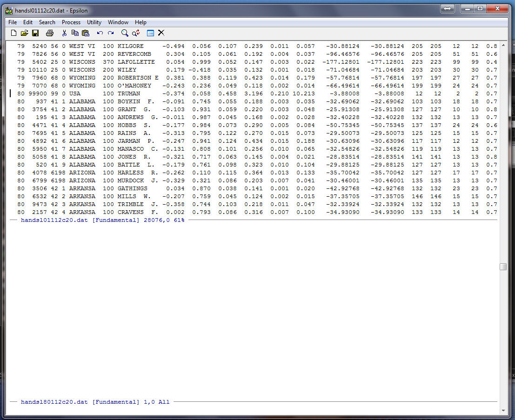Image resolution: width=515 pixels, height=420 pixels.
Task: Create a new file with toolbar icon
Action: click(x=13, y=33)
